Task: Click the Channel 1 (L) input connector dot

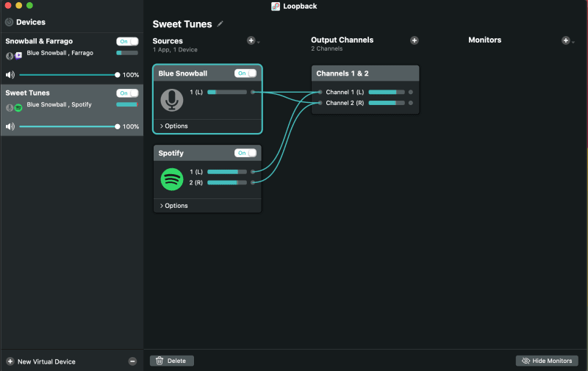Action: (x=320, y=92)
